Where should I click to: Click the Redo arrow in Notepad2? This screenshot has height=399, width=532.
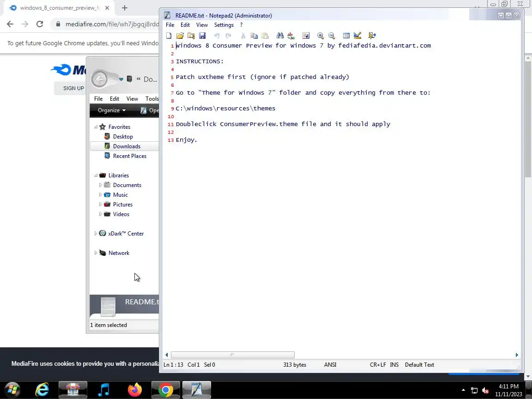tap(228, 36)
